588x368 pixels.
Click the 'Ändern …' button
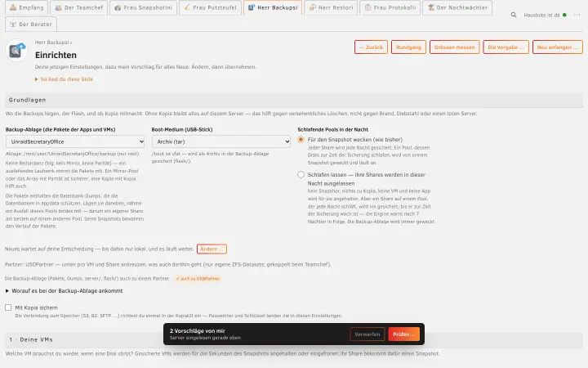tap(212, 249)
